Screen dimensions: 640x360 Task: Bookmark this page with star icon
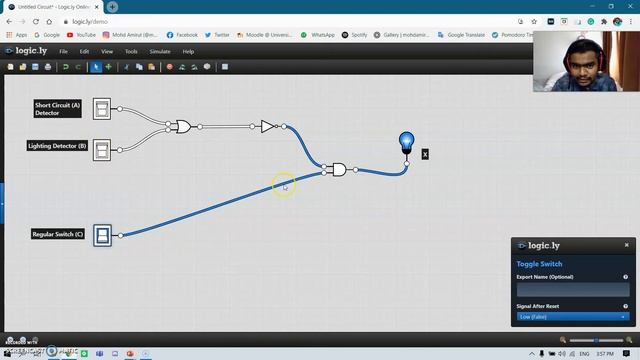(534, 22)
